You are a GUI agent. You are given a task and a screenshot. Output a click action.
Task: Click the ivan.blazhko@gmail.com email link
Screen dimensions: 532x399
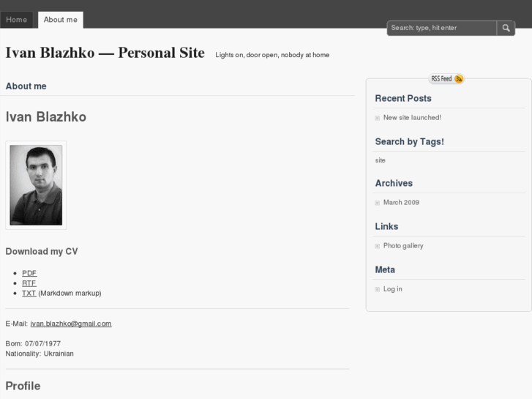point(71,324)
